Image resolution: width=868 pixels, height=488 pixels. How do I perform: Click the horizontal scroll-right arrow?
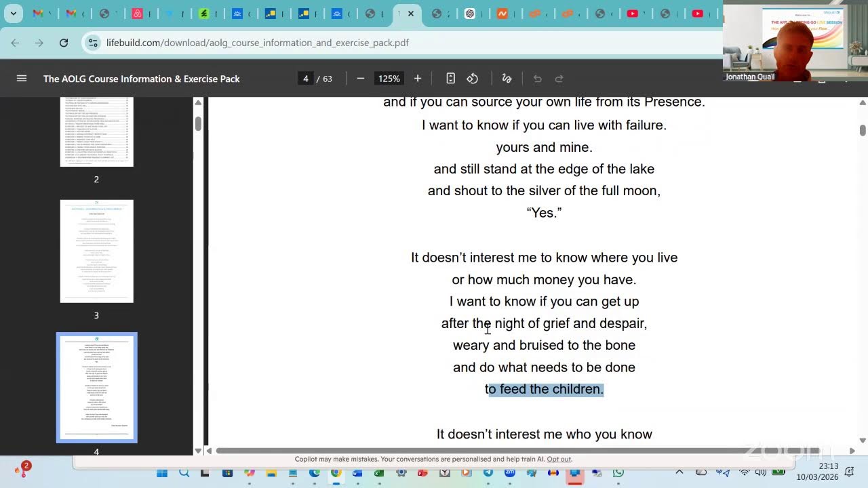point(852,451)
